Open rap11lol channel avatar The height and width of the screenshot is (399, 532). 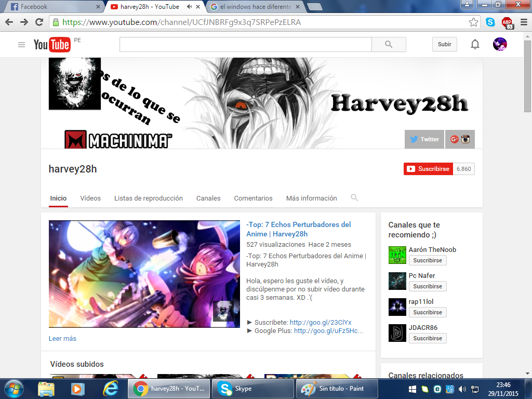click(397, 307)
